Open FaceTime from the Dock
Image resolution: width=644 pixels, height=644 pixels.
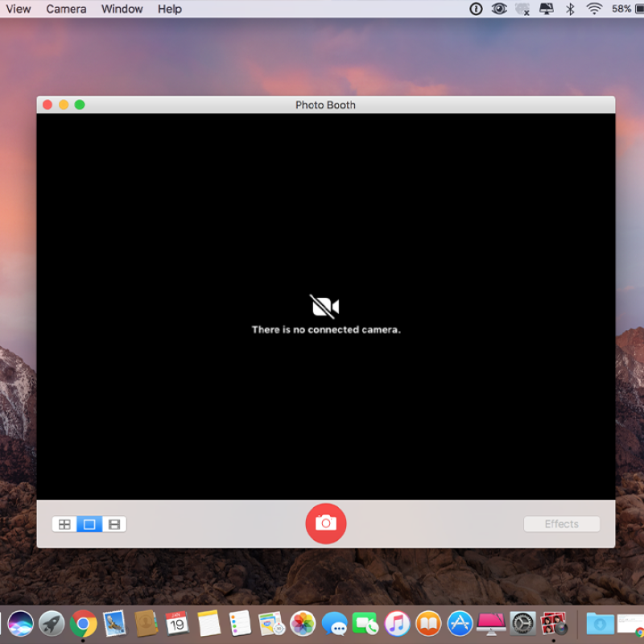(365, 623)
